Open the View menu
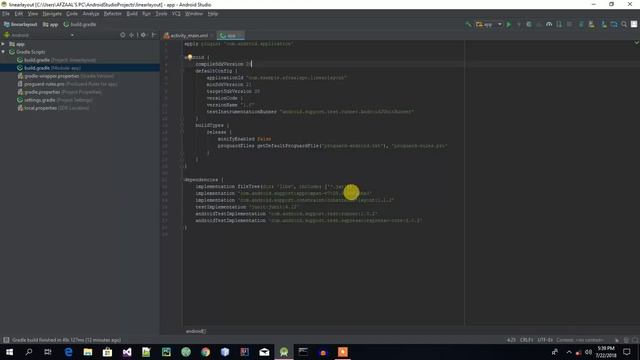This screenshot has height=360, width=640. click(33, 14)
